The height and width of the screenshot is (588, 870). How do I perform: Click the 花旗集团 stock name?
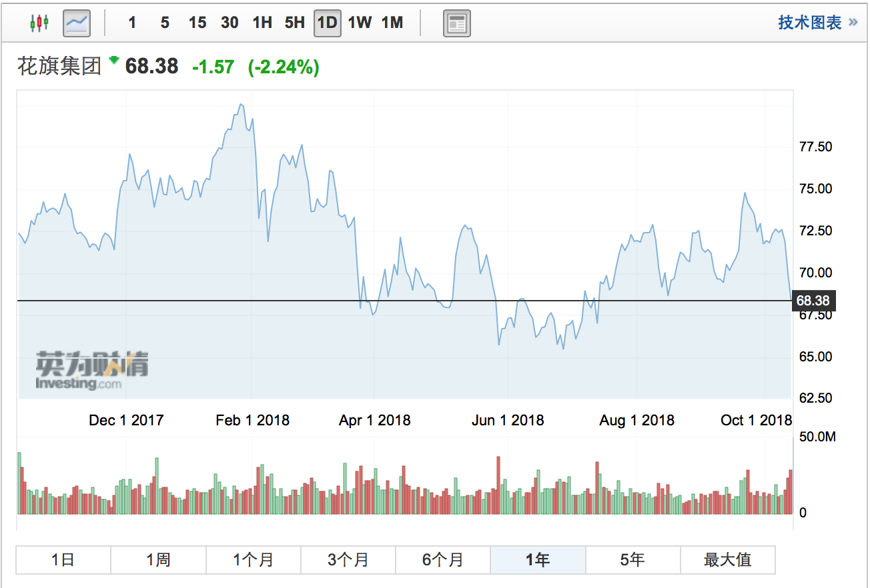(59, 66)
